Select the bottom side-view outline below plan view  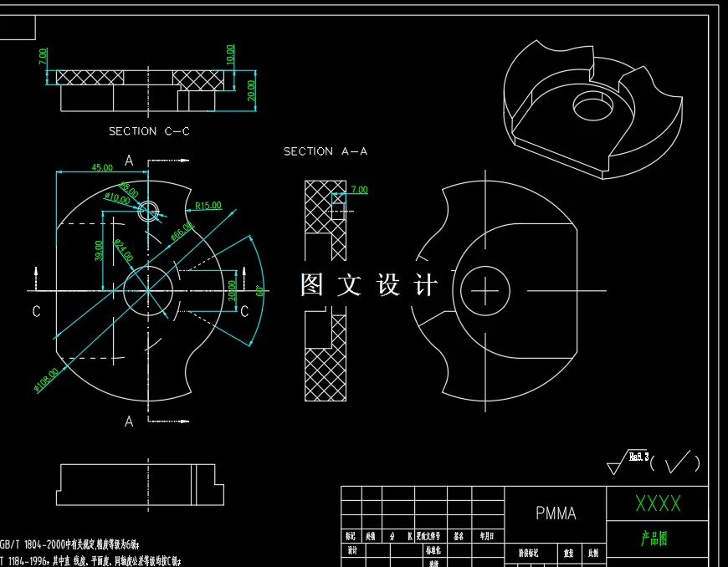coord(140,484)
